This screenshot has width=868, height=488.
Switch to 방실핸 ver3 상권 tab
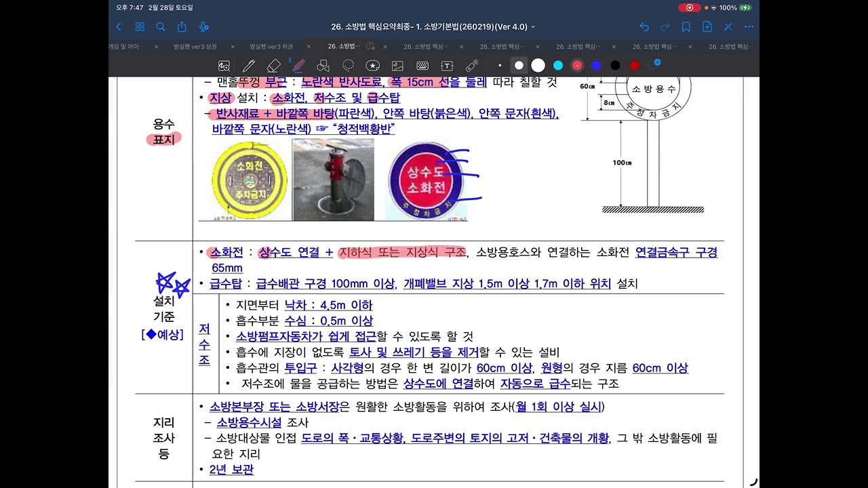click(x=195, y=47)
